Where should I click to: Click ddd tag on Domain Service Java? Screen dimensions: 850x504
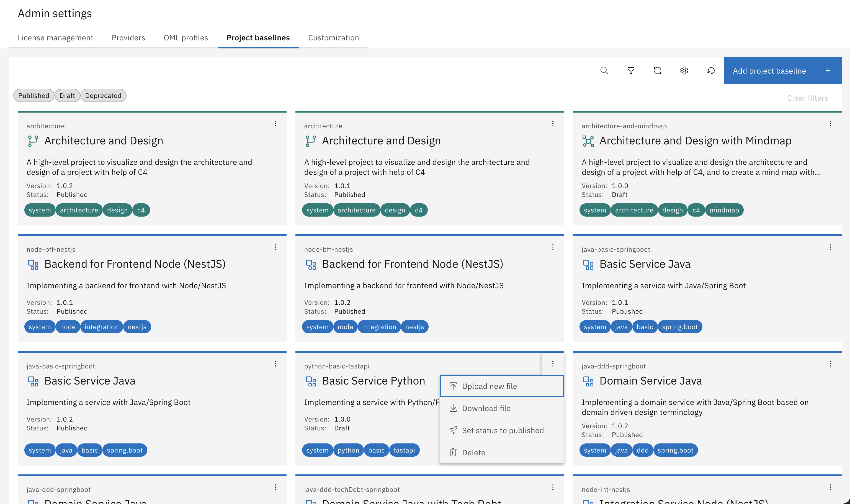(x=642, y=450)
